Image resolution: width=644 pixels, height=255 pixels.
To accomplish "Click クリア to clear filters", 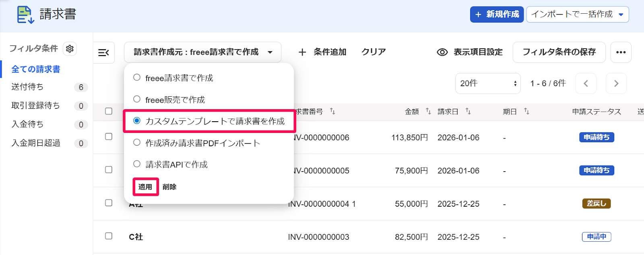I will (374, 52).
